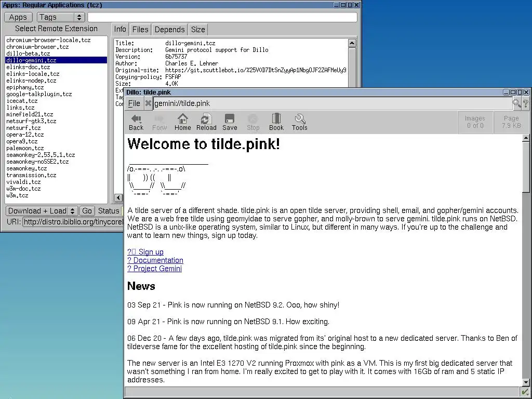Select w3m-doc.tcz extension
The width and height of the screenshot is (532, 399).
56,189
